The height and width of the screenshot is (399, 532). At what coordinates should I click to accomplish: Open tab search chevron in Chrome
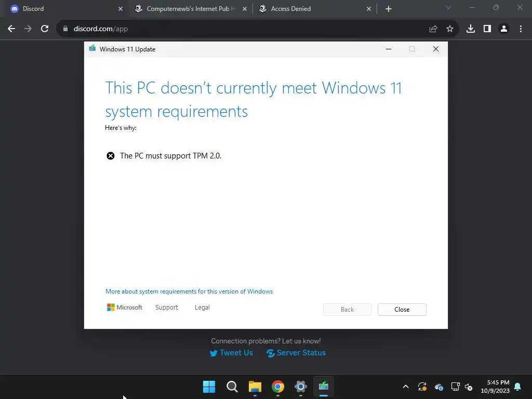click(x=448, y=7)
